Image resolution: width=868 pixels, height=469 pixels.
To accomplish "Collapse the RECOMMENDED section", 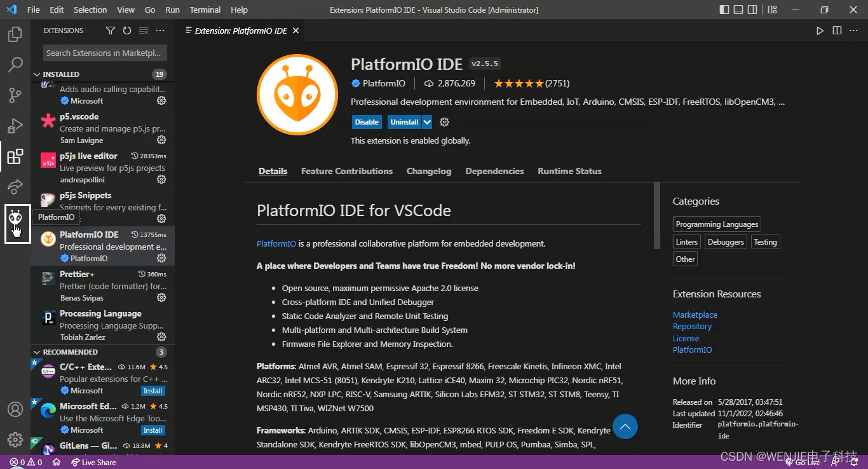I will pos(37,352).
